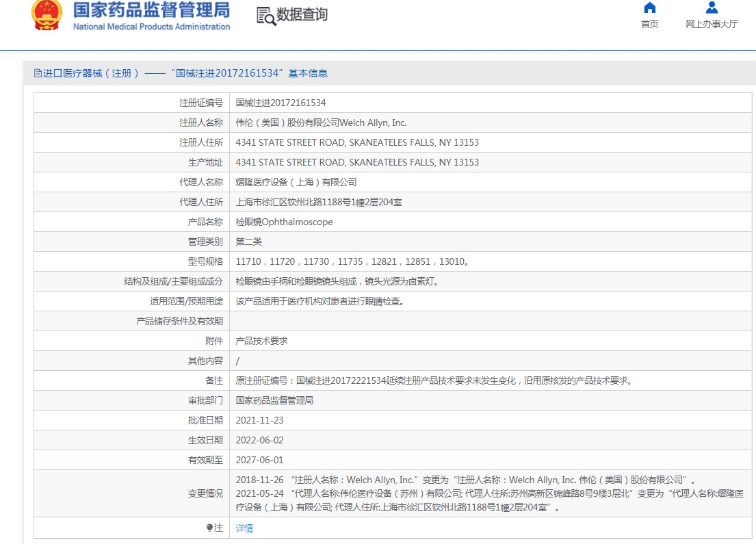Screen dimensions: 756x544
Task: Select the model list starting with 11710
Action: click(x=352, y=261)
